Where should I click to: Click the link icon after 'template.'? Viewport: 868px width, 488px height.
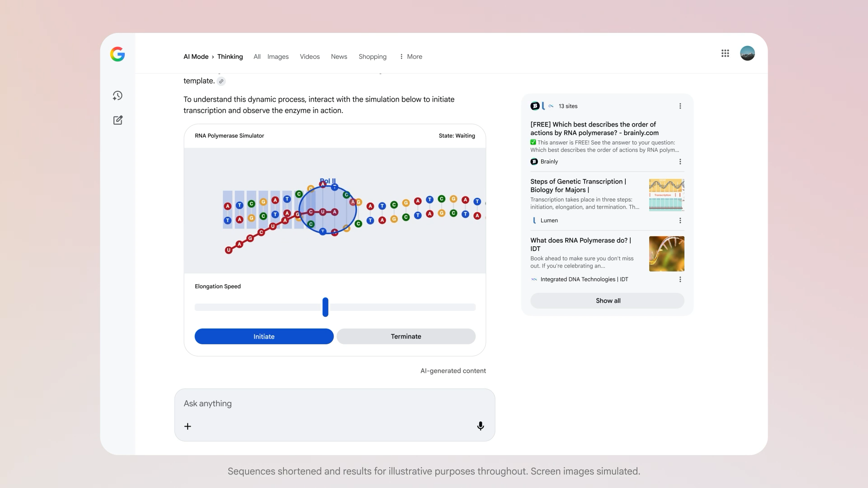221,81
